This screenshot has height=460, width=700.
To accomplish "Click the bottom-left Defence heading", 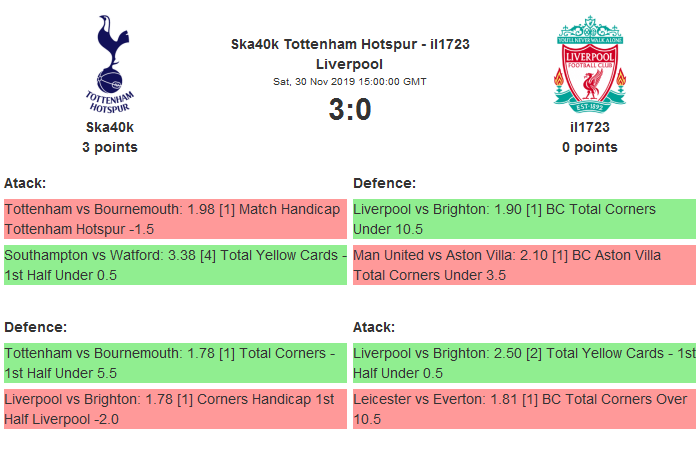I will [x=35, y=327].
